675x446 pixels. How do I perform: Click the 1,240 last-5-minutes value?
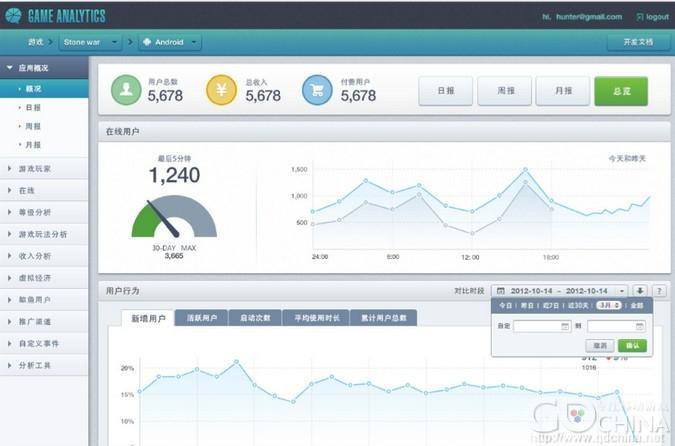click(174, 175)
